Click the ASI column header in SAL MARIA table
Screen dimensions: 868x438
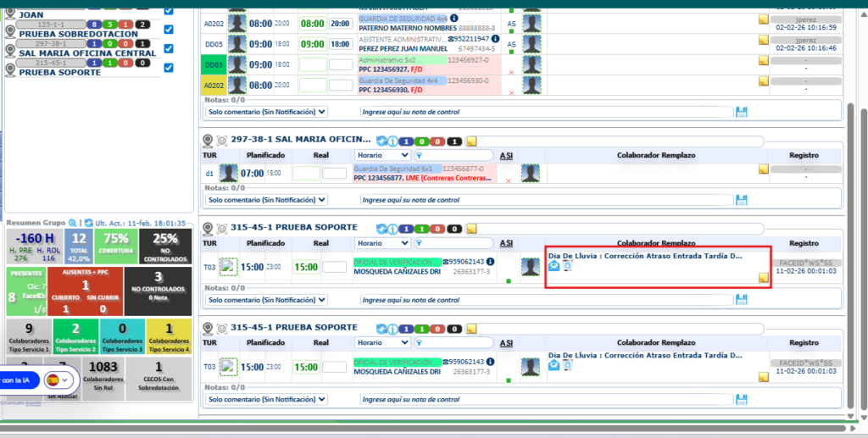pos(506,156)
